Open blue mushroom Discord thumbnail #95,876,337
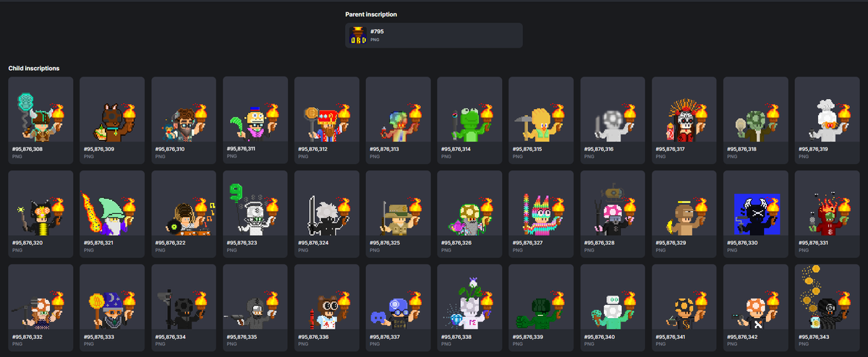Screen dimensions: 868x357 (399, 297)
